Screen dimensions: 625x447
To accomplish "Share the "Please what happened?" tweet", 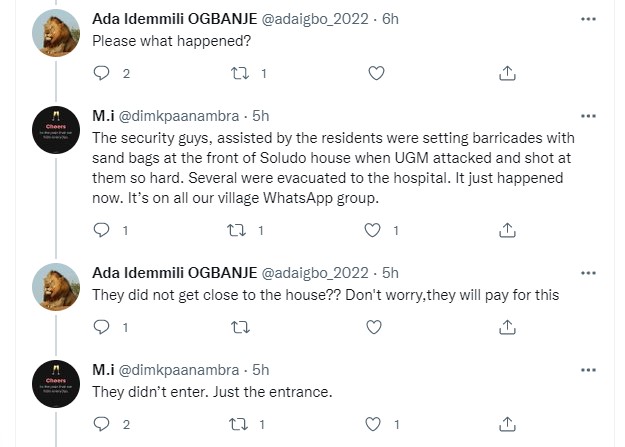I will click(507, 73).
